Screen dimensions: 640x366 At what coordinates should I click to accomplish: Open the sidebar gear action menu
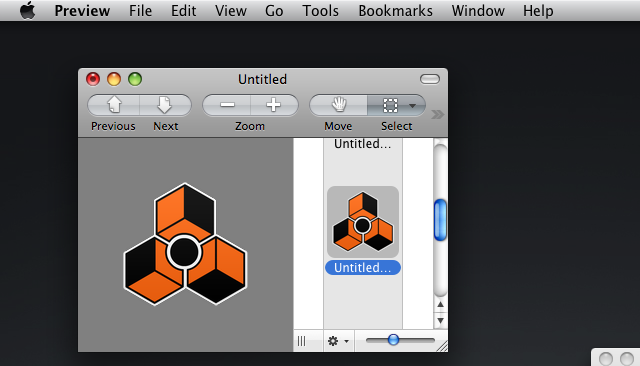tap(338, 341)
